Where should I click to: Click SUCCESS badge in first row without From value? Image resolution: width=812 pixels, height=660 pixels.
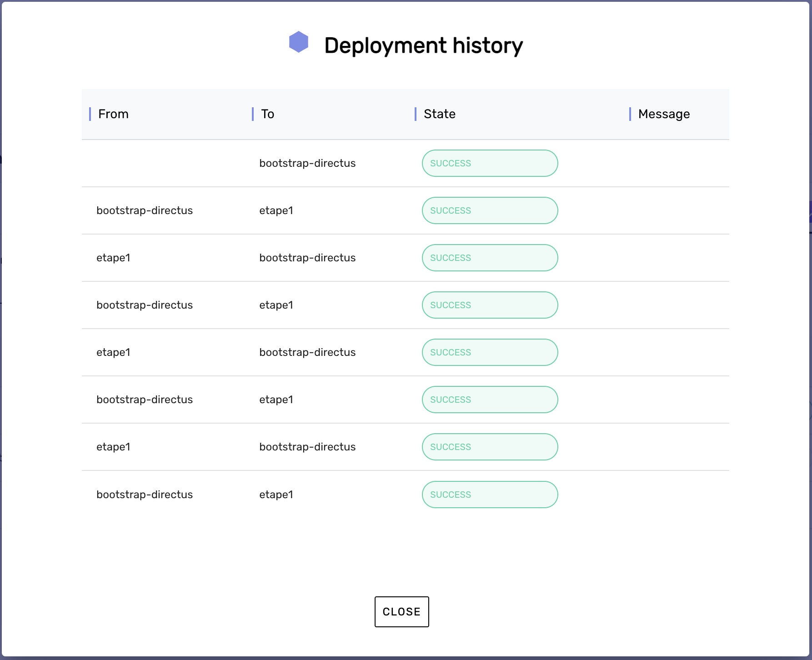tap(490, 163)
